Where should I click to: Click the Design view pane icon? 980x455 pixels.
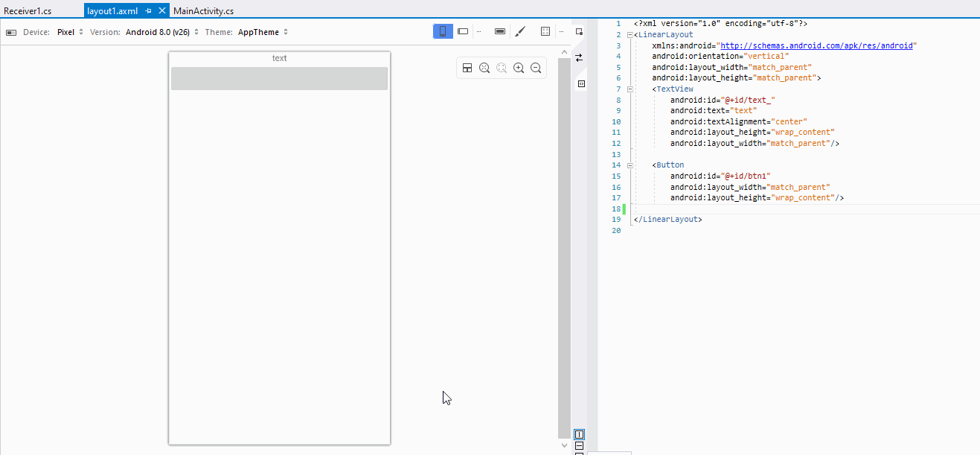[x=580, y=31]
